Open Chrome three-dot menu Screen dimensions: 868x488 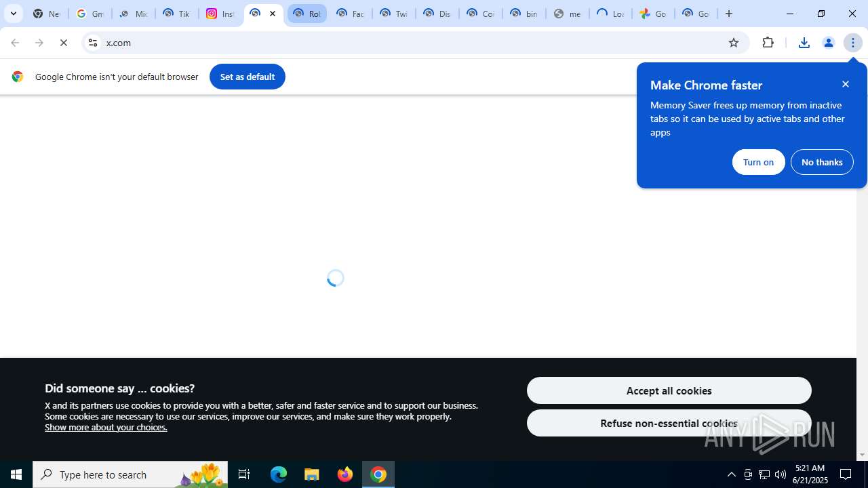point(853,43)
